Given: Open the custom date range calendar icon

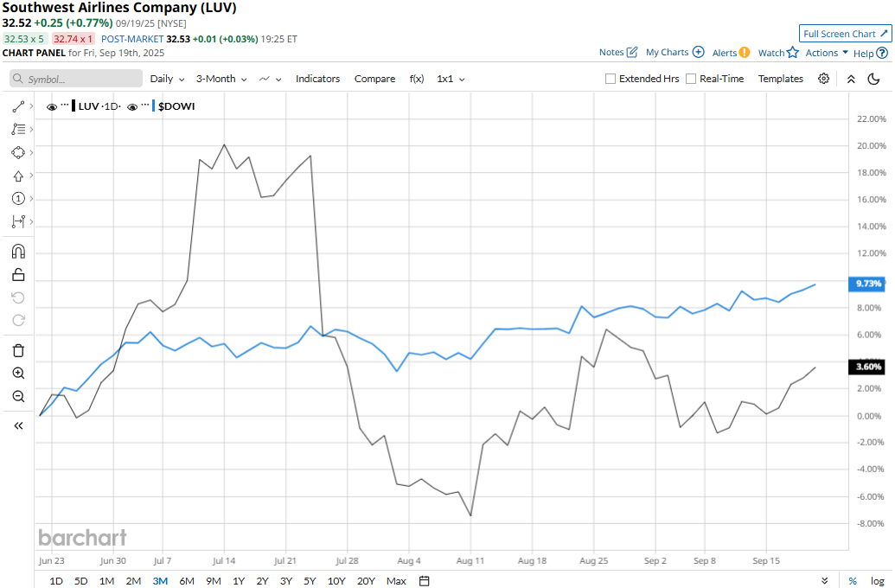Looking at the screenshot, I should click(x=424, y=580).
